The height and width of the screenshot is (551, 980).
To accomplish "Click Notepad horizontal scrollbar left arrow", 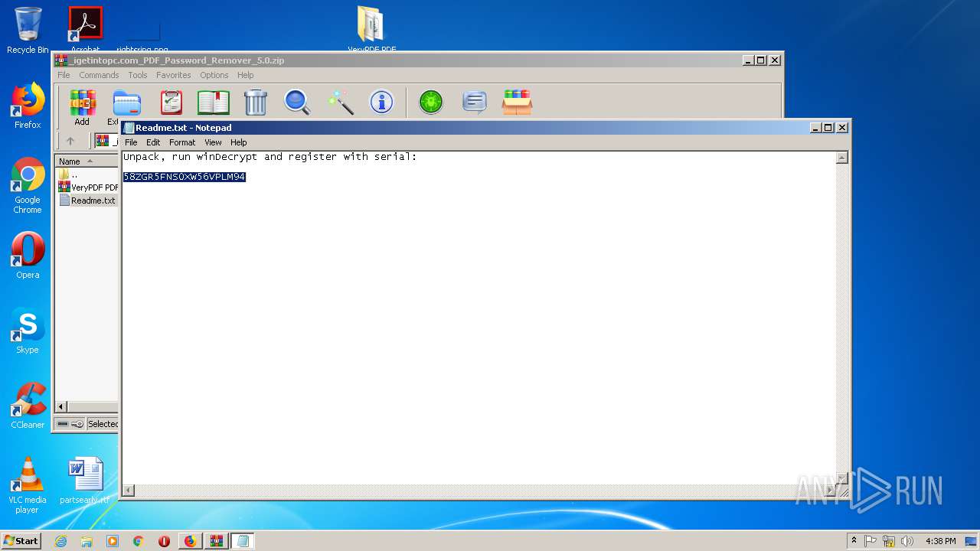I will click(129, 490).
